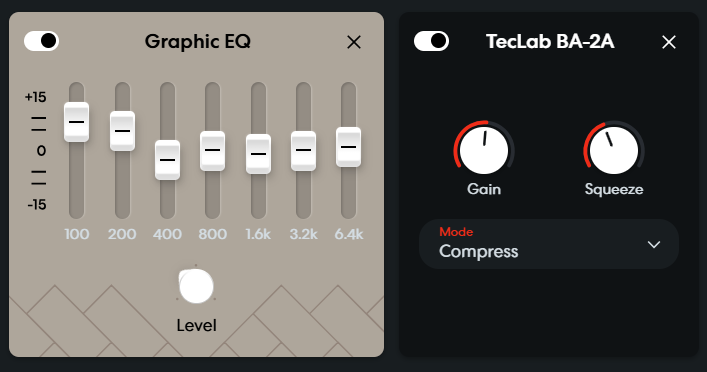
Task: Click the 0 scale label
Action: [x=41, y=151]
